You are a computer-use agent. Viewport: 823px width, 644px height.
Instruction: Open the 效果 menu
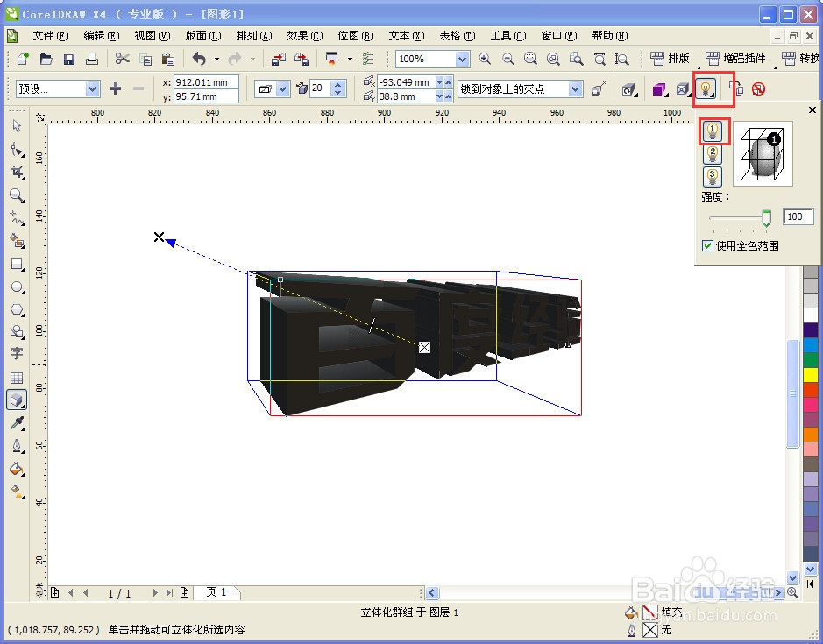click(304, 36)
